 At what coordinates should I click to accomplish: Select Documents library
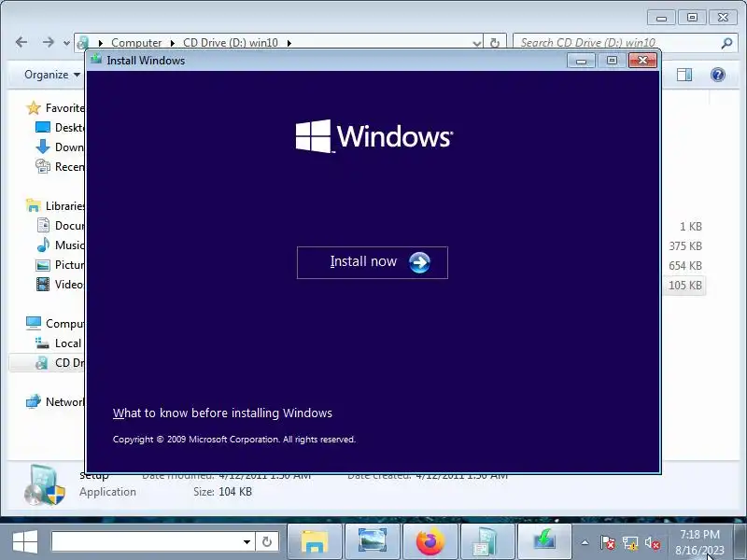(61, 225)
